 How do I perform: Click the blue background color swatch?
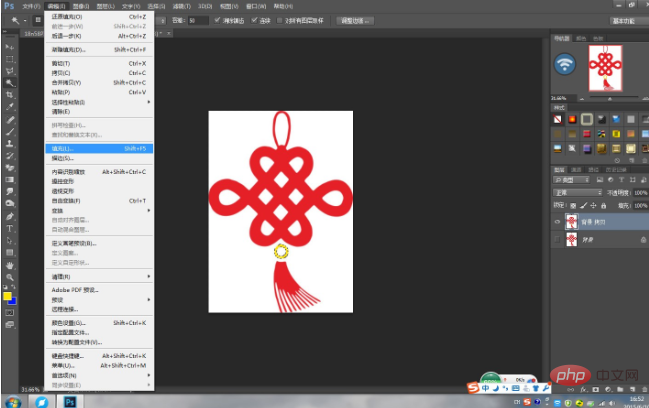pyautogui.click(x=13, y=301)
